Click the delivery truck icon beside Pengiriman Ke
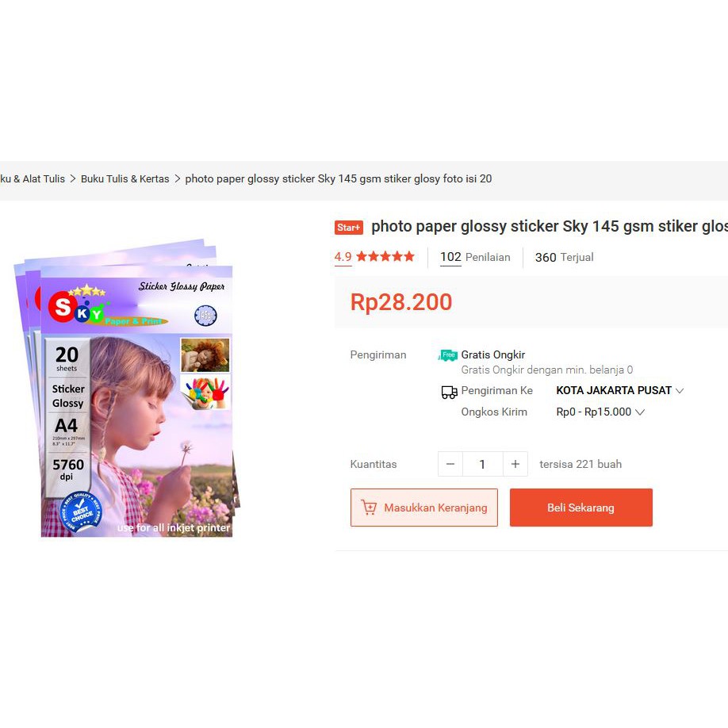The width and height of the screenshot is (728, 728). click(449, 393)
